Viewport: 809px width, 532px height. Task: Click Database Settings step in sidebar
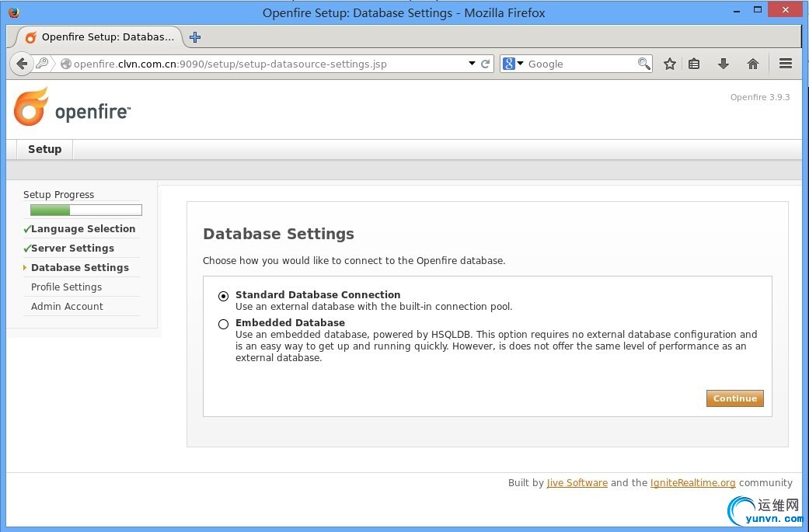coord(80,267)
